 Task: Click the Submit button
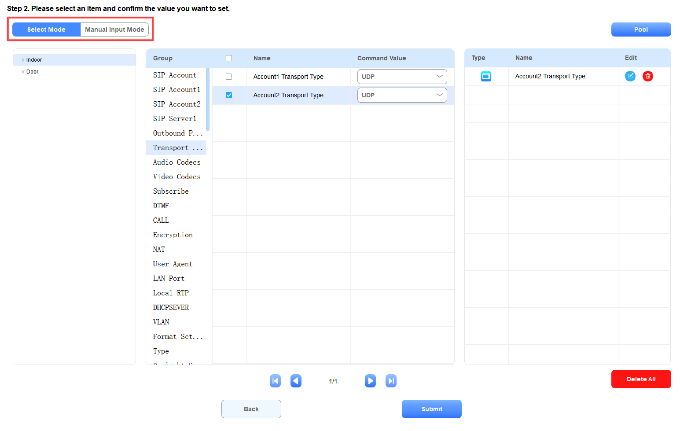coord(431,409)
